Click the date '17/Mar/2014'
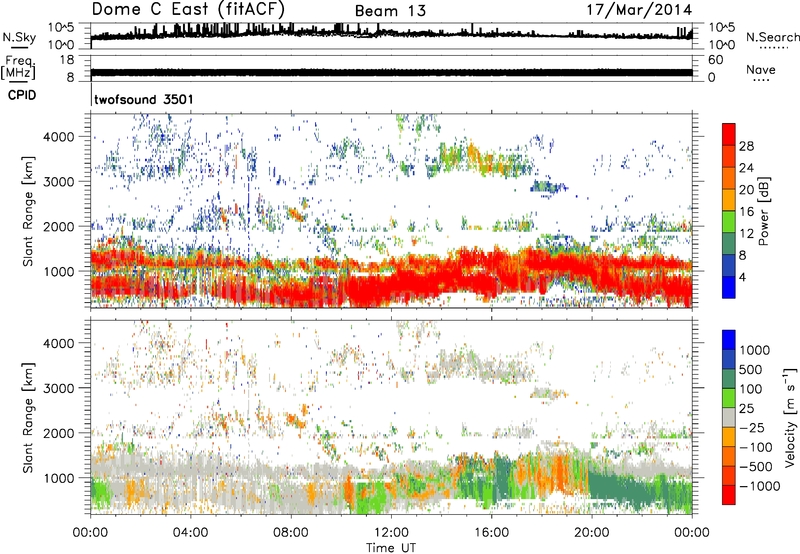 (639, 10)
